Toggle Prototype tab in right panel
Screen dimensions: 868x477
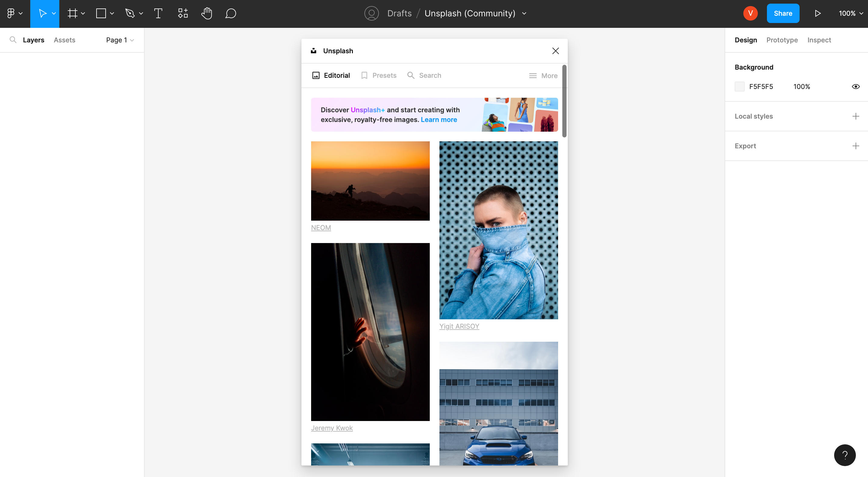[x=782, y=40]
